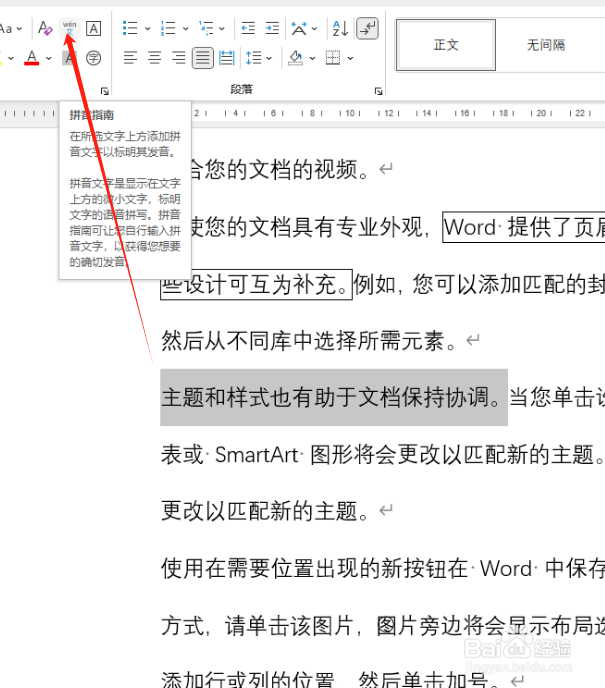Clear all formatting from the selection
The height and width of the screenshot is (688, 605).
45,29
